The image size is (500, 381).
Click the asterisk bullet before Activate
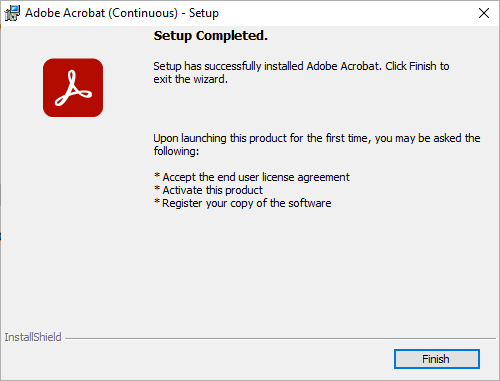pyautogui.click(x=157, y=189)
